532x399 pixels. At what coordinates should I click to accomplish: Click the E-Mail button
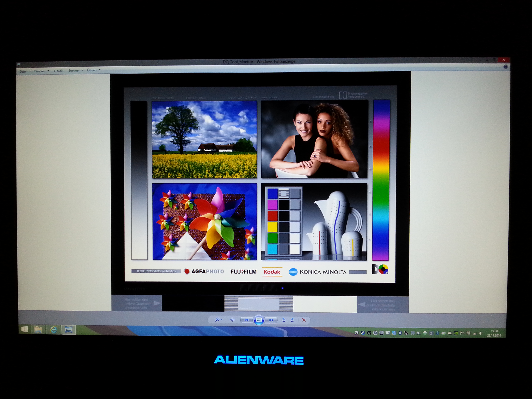click(58, 71)
